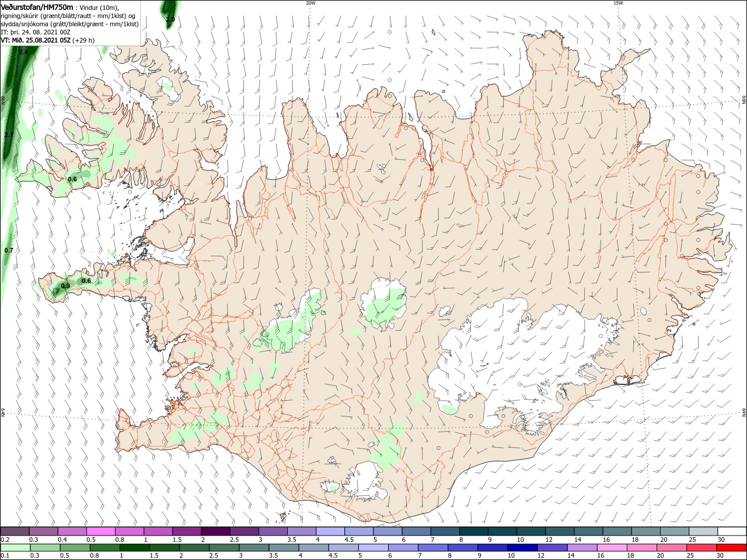Click the crimson swatch labeled 25 in lower row

701,548
